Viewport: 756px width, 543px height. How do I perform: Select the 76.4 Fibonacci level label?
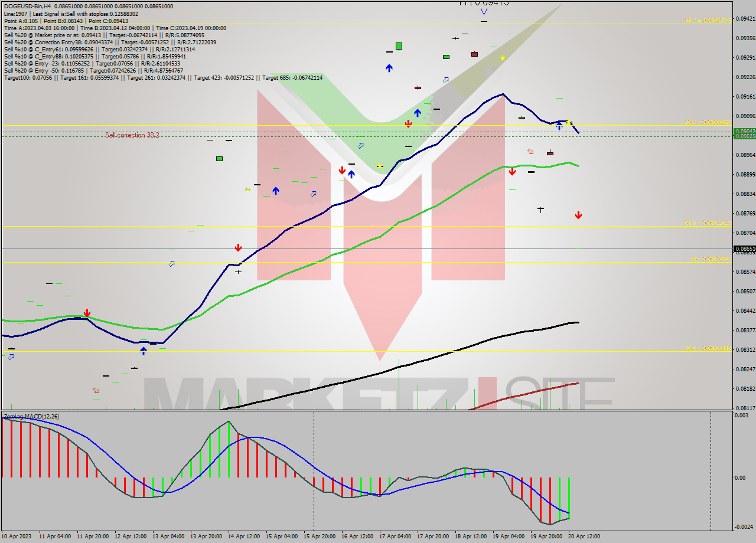click(x=708, y=348)
